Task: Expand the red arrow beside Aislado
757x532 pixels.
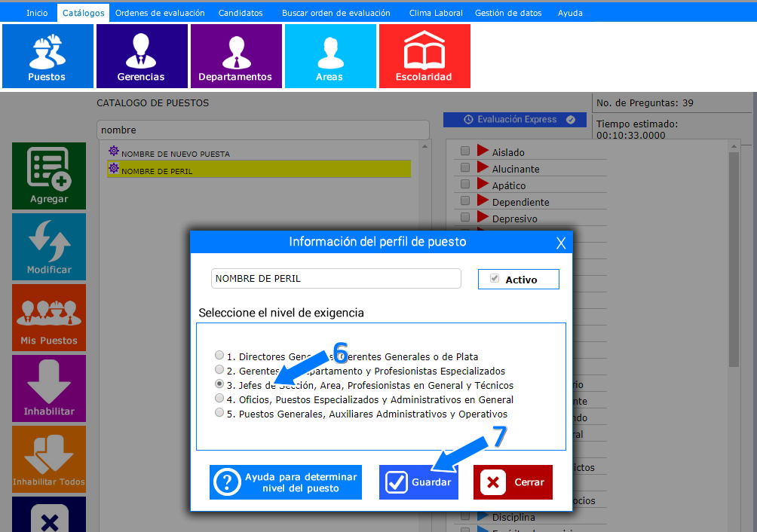Action: (x=483, y=151)
